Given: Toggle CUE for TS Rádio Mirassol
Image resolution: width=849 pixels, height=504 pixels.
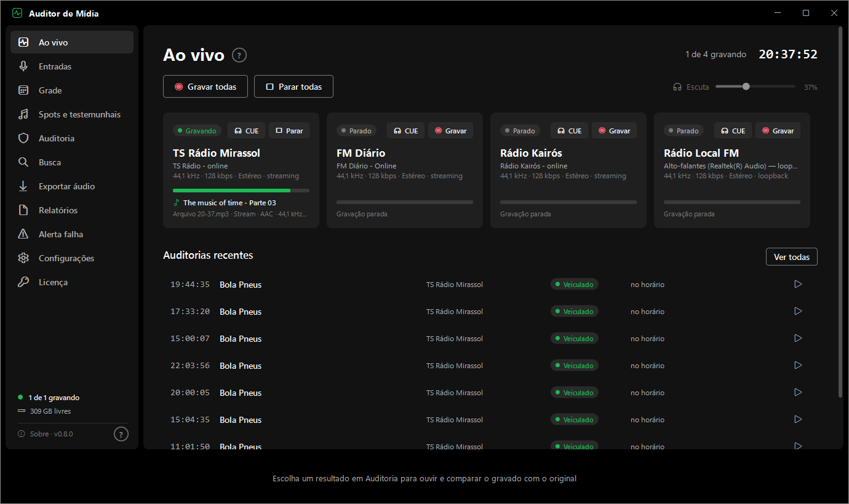Looking at the screenshot, I should click(x=247, y=131).
